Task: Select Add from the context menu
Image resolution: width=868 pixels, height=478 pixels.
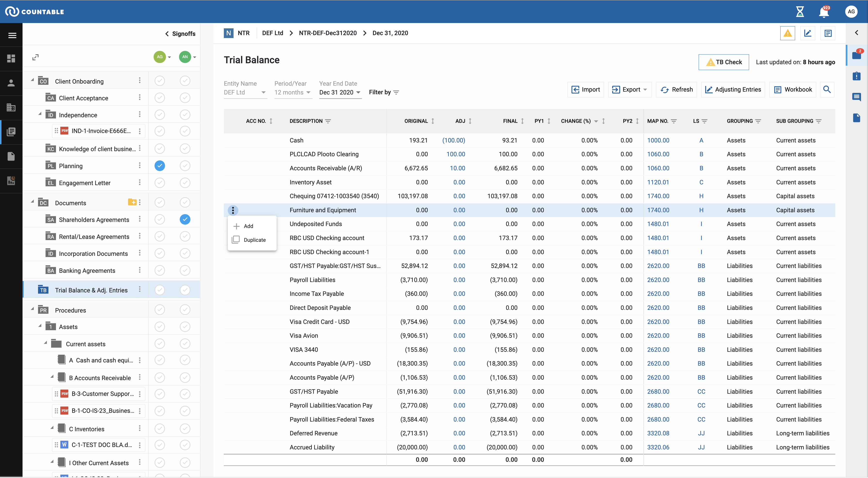Action: coord(248,226)
